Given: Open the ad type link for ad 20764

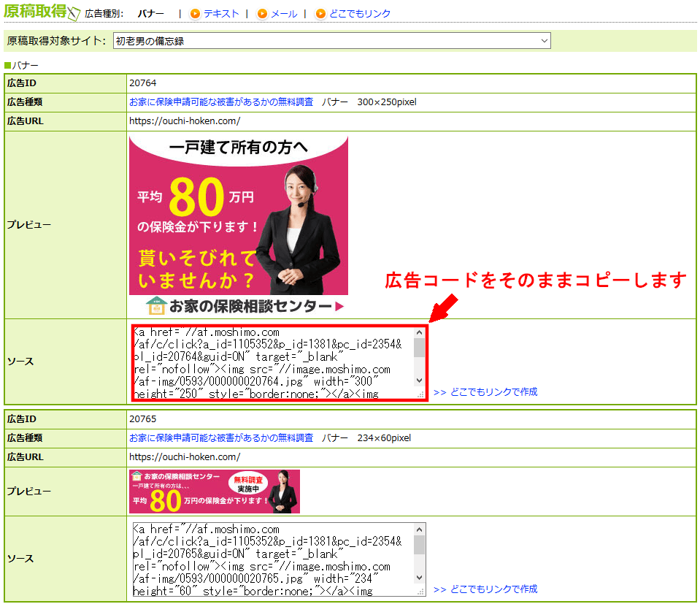Looking at the screenshot, I should click(x=221, y=102).
